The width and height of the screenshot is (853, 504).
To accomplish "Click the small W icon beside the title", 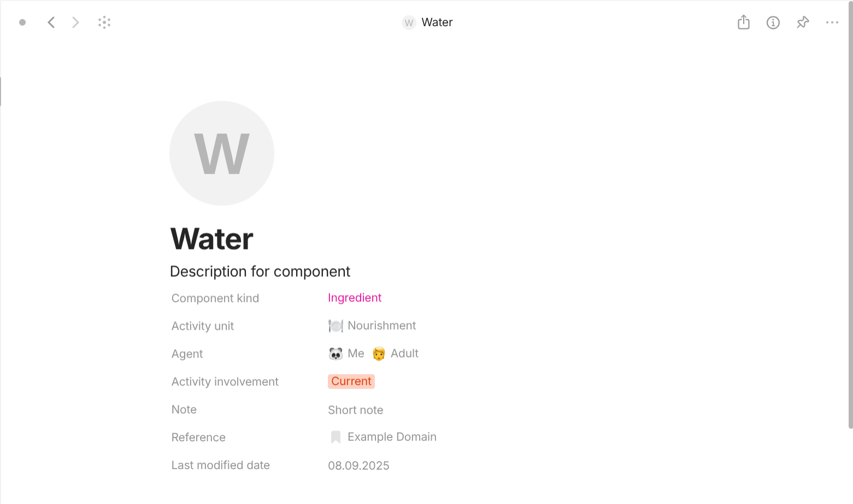I will pos(408,22).
